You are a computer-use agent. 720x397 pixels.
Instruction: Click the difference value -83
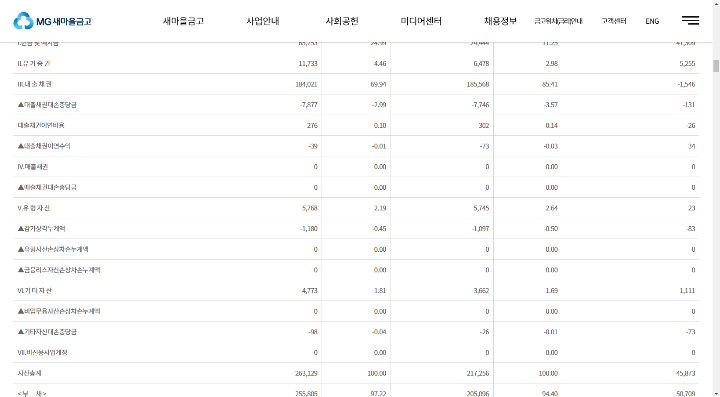tap(691, 229)
